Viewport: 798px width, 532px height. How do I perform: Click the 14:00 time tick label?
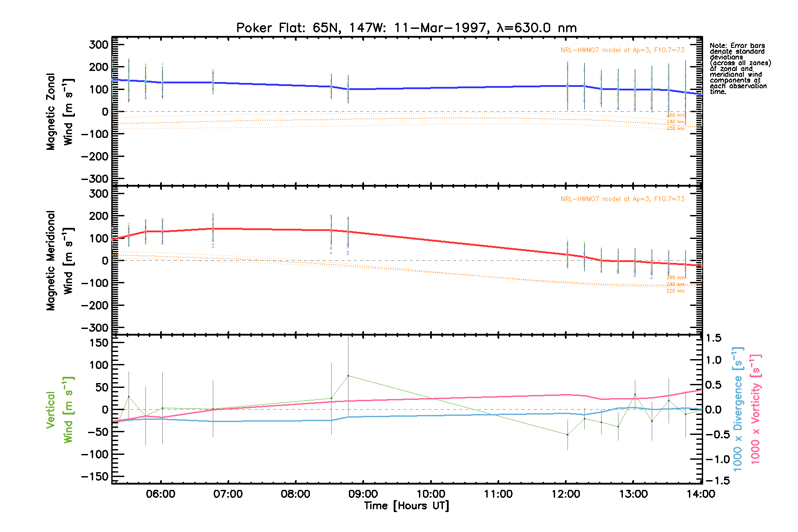click(x=700, y=494)
